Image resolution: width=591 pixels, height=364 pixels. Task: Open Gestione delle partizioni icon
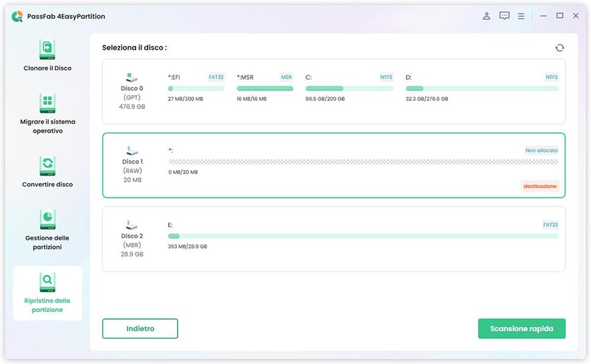tap(47, 220)
